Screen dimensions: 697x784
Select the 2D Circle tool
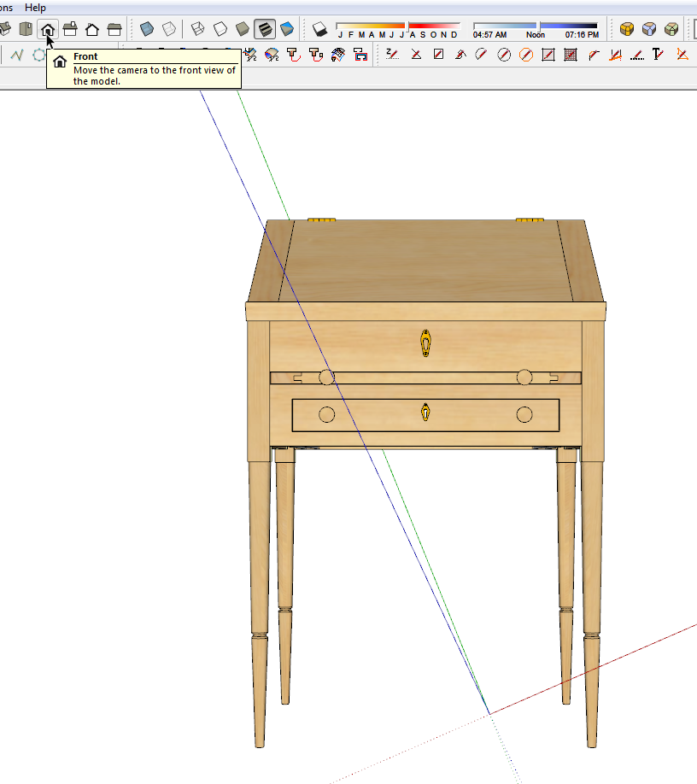504,55
